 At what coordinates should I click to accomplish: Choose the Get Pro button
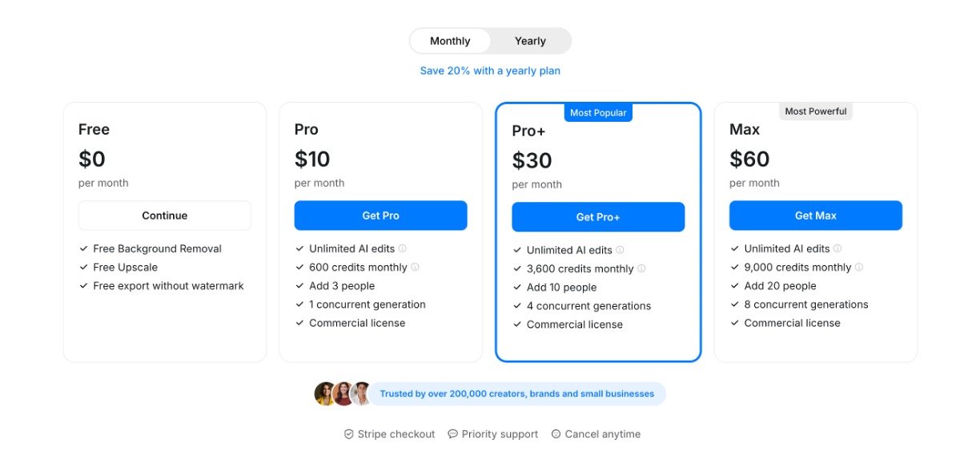click(380, 216)
